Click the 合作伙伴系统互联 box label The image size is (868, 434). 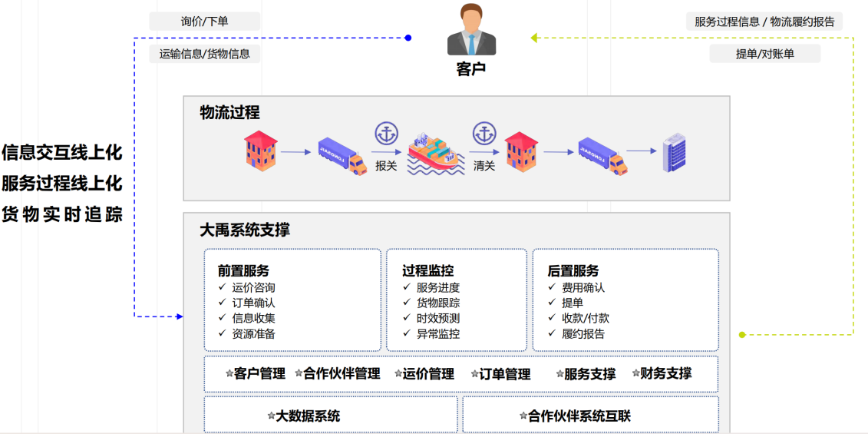click(x=579, y=416)
